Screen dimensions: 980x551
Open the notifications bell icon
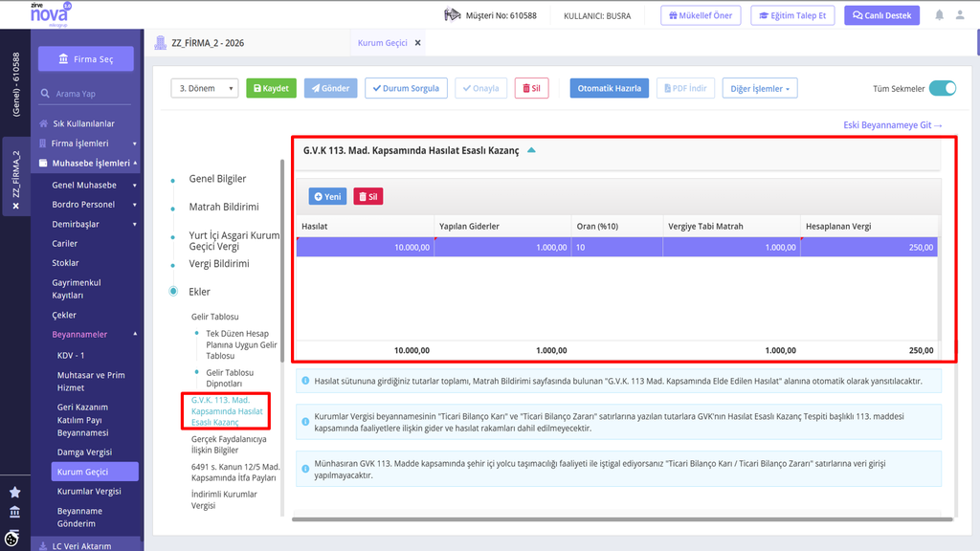(x=940, y=15)
